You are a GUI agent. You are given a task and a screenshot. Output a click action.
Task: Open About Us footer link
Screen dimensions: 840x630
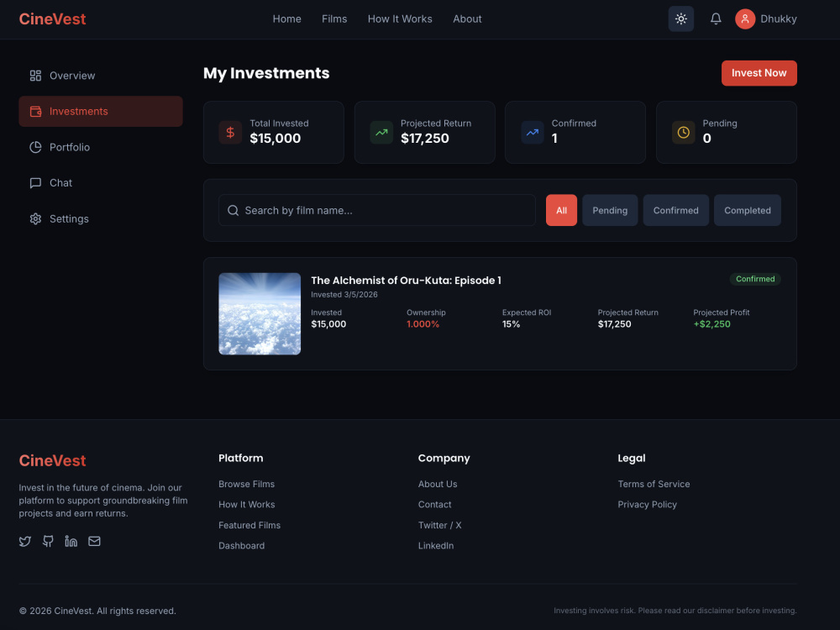(x=438, y=484)
